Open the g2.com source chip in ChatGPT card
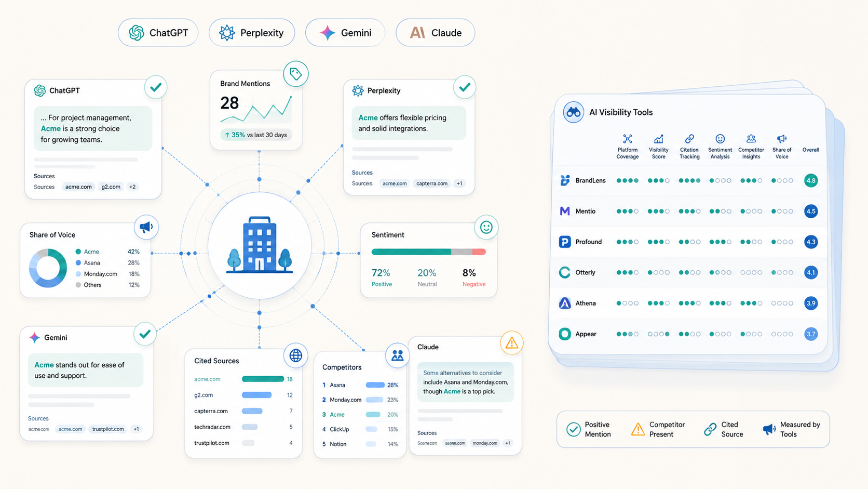 point(111,187)
